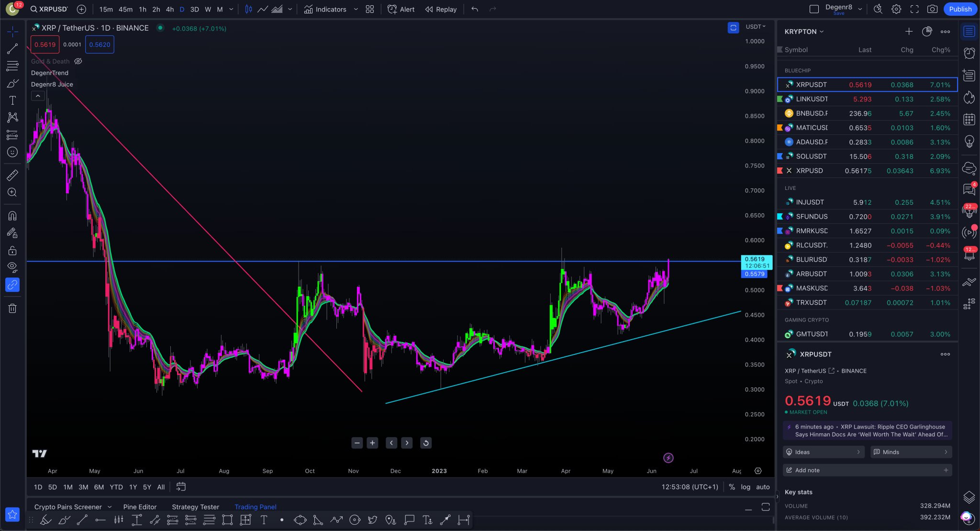Viewport: 980px width, 531px height.
Task: Open the KRYPTON watchlist dropdown
Action: pyautogui.click(x=804, y=32)
